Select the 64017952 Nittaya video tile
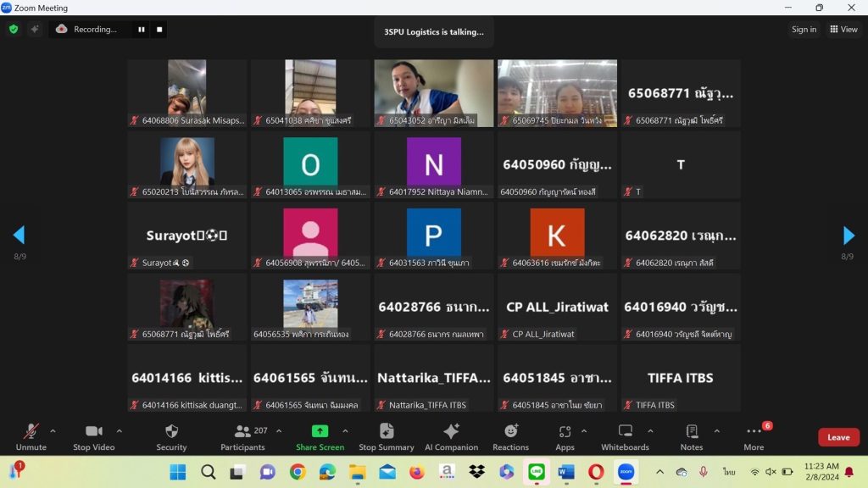The height and width of the screenshot is (488, 868). 433,165
